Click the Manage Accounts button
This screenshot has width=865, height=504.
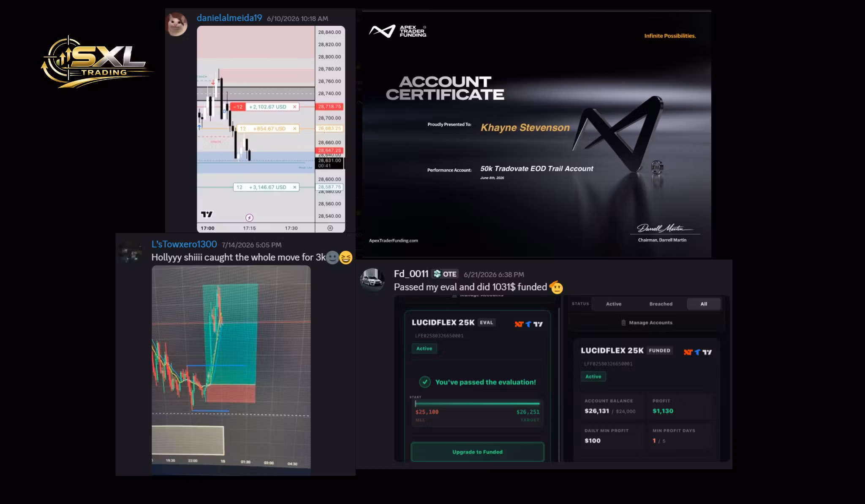point(646,322)
